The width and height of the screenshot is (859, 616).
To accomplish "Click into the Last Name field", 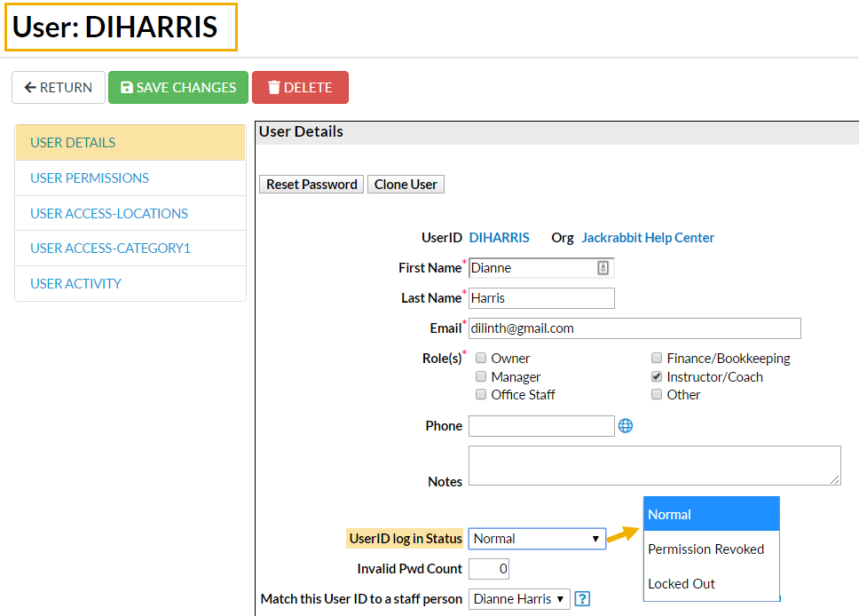I will 541,298.
